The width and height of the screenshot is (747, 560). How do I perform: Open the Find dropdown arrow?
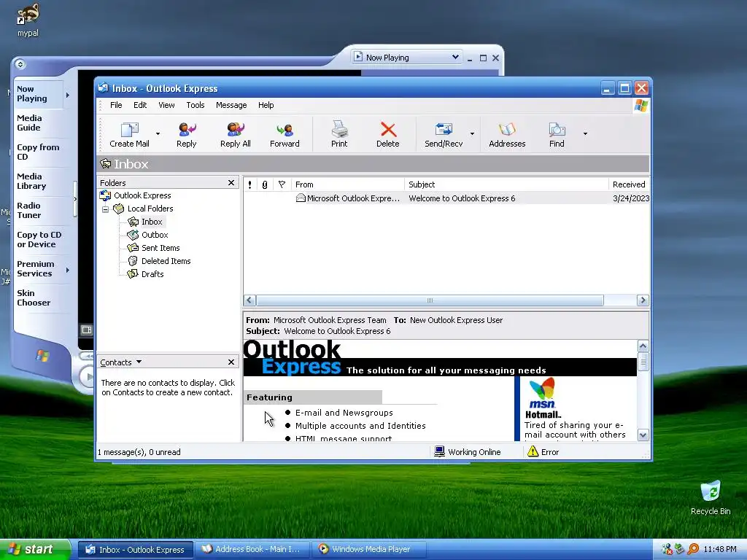click(585, 134)
